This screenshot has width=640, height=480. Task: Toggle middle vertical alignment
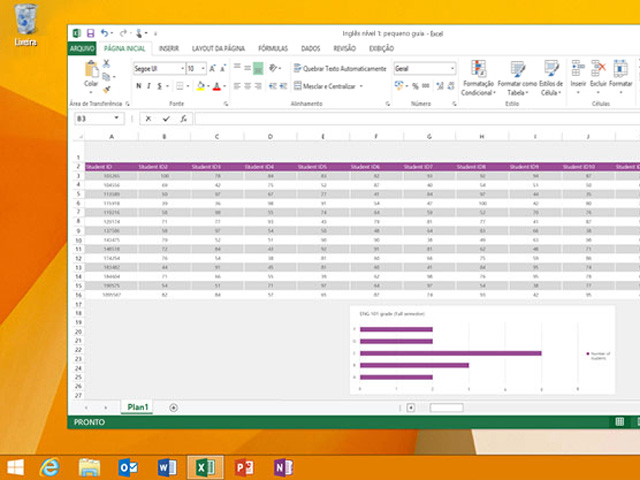coord(247,68)
